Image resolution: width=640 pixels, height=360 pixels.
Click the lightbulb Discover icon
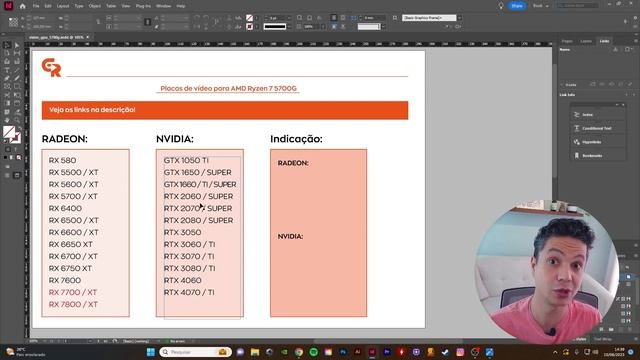[501, 6]
